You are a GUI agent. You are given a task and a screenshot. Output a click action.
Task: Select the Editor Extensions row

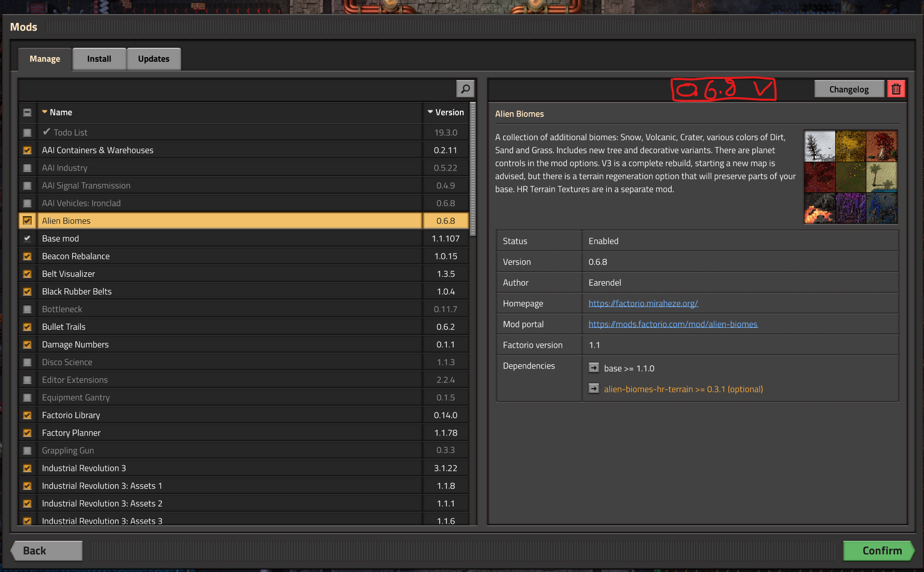(244, 380)
